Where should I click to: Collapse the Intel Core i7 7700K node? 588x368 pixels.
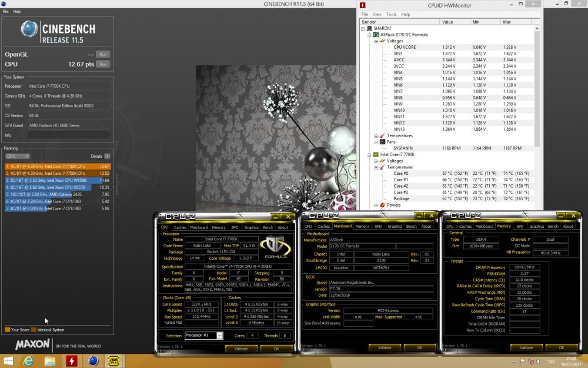pos(369,154)
